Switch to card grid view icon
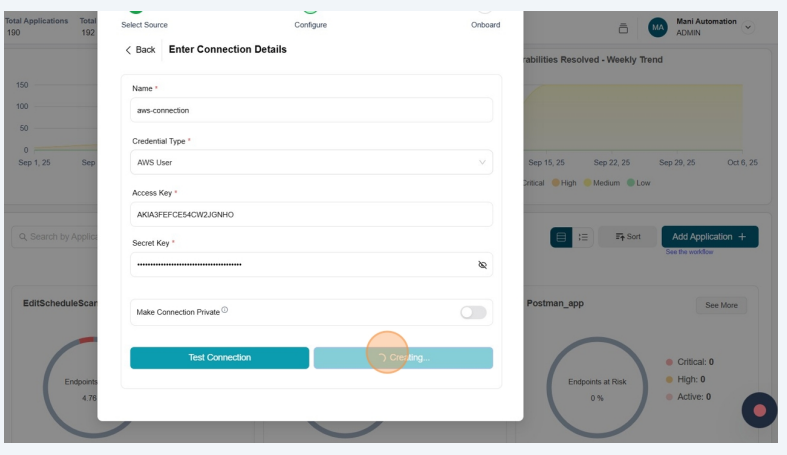The height and width of the screenshot is (455, 787). point(563,237)
